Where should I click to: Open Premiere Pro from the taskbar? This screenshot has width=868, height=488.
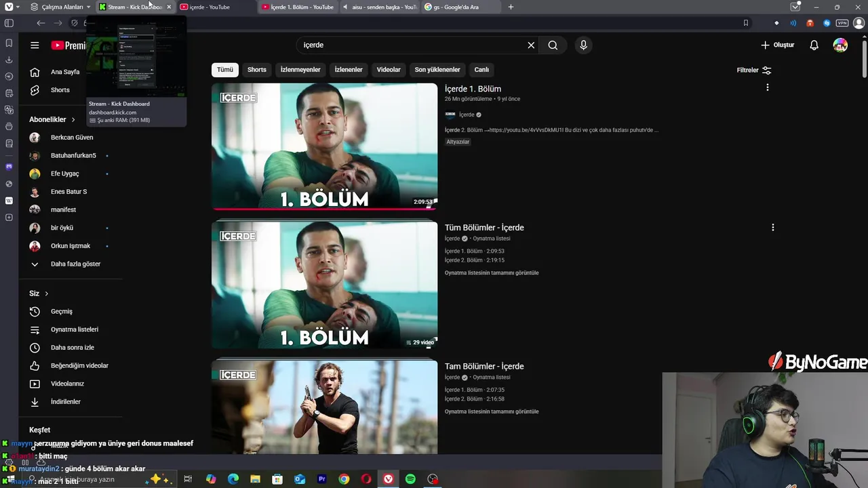322,479
